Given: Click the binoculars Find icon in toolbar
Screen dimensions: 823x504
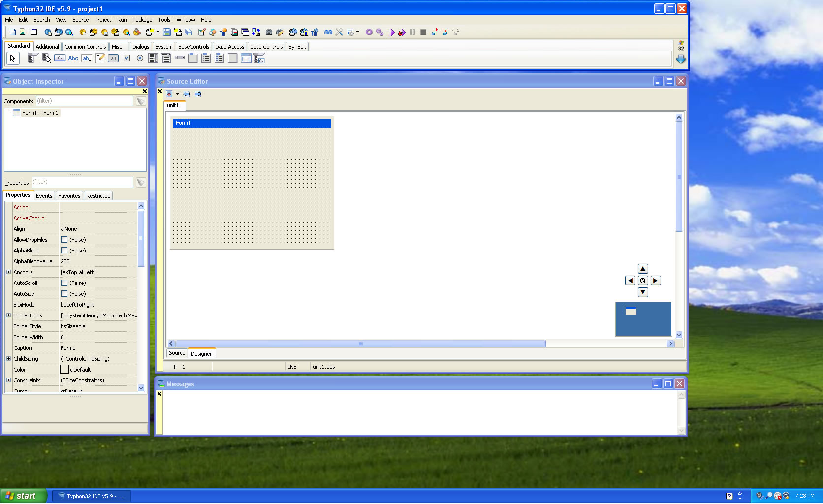Looking at the screenshot, I should click(269, 32).
